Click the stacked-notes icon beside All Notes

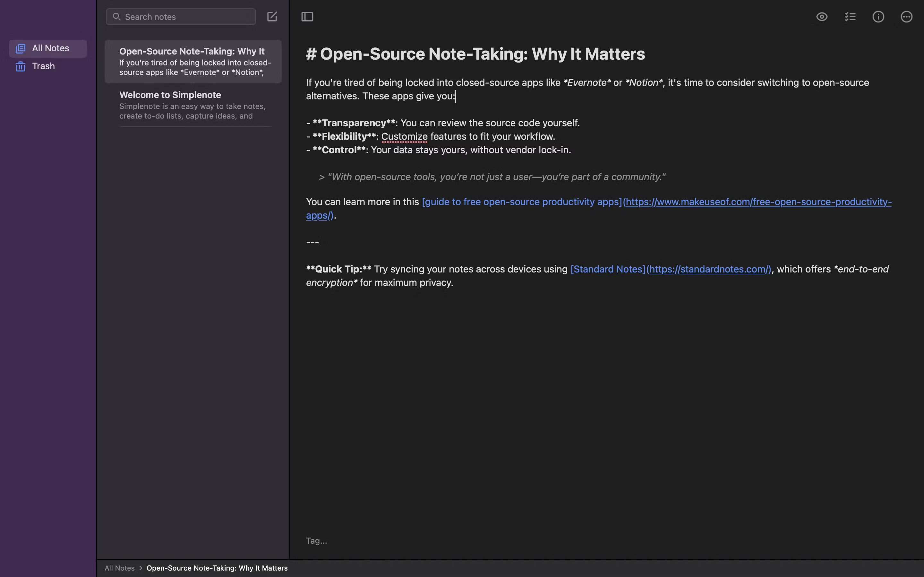(20, 48)
